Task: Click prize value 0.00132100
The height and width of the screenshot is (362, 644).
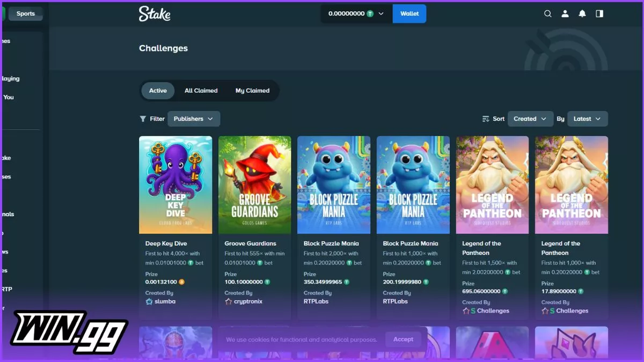Action: tap(161, 282)
